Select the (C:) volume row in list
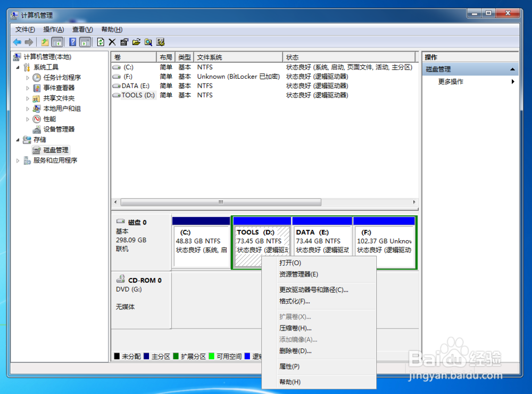Screen dimensions: 532x394 263,67
